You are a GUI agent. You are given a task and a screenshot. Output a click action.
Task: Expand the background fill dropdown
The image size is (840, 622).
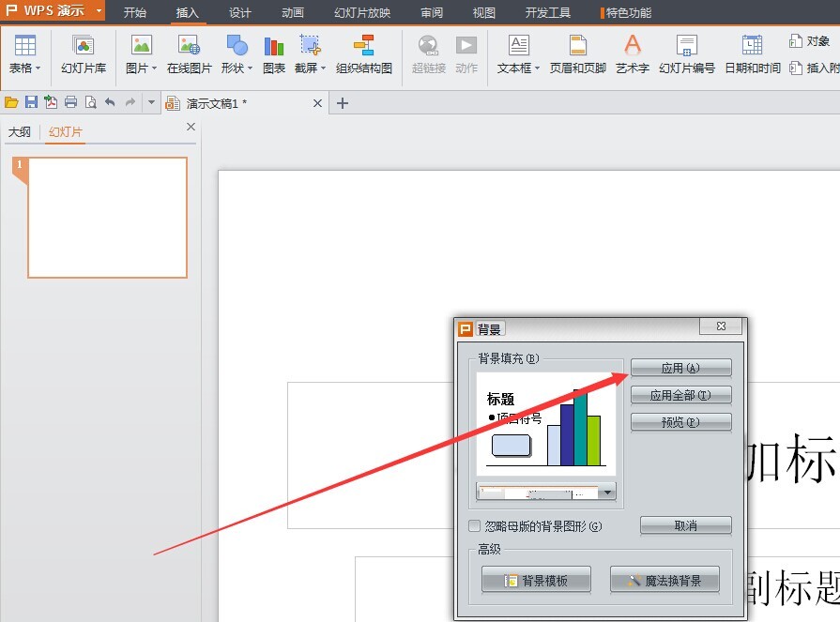pos(607,493)
